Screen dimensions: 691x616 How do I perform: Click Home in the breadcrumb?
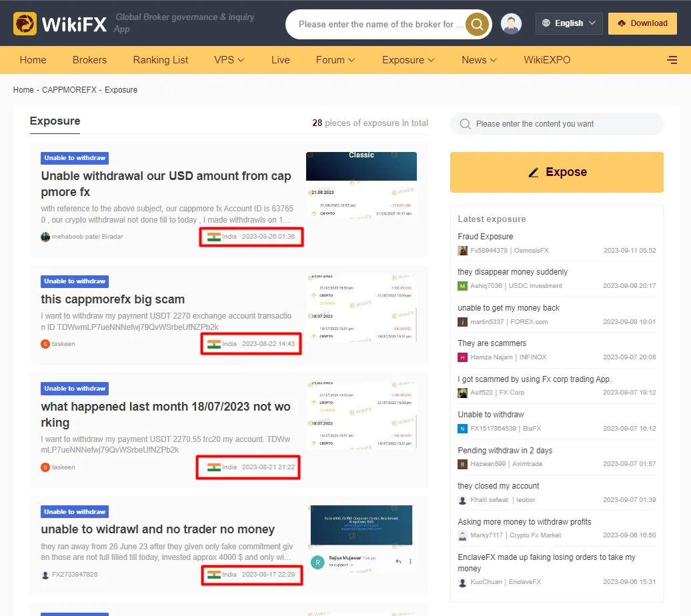pos(23,90)
